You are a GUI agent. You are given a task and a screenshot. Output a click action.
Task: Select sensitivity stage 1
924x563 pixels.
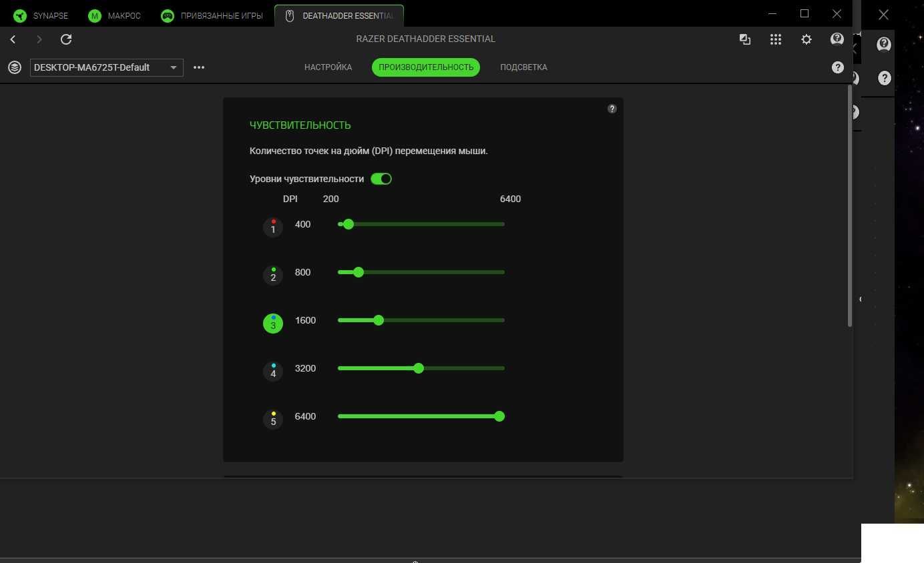(273, 227)
